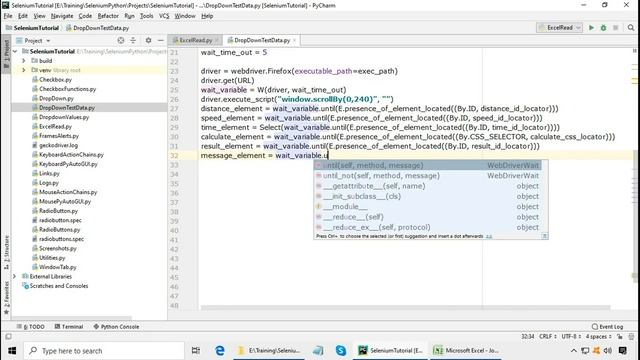Click the locate current file target icon

[121, 40]
